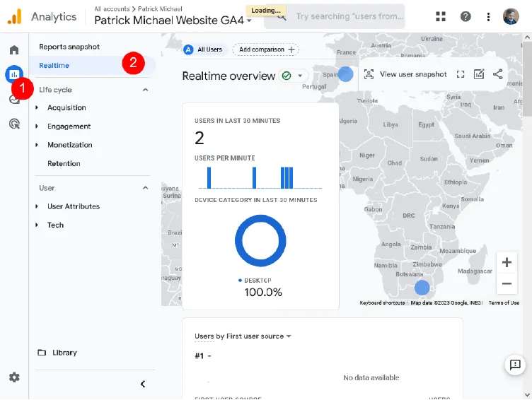Click the blue user bubble over Spain
Image resolution: width=532 pixels, height=400 pixels.
[345, 74]
